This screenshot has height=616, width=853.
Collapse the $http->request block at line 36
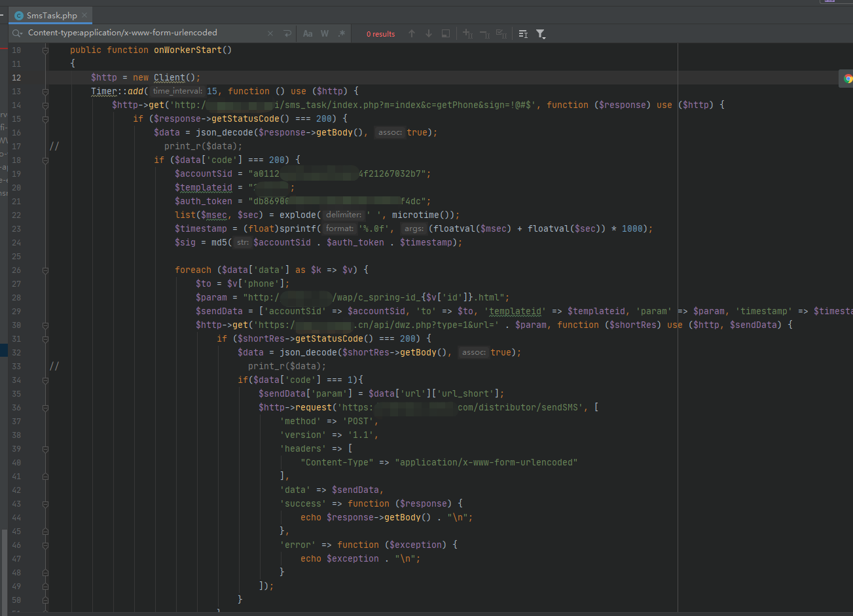tap(45, 407)
